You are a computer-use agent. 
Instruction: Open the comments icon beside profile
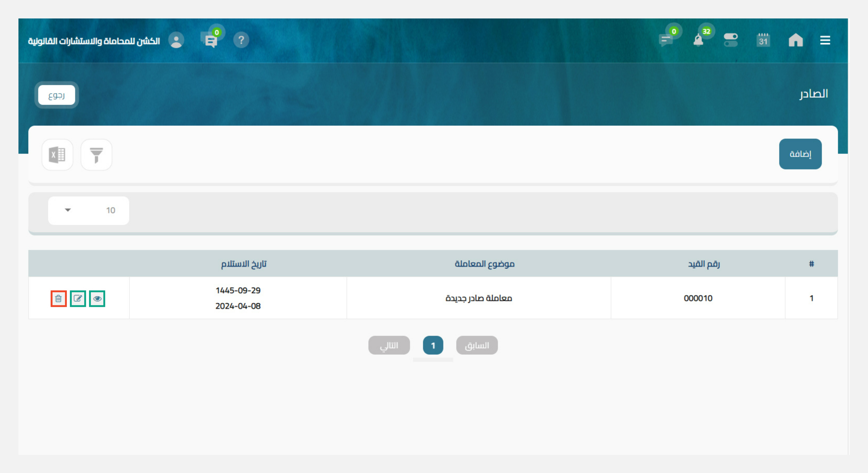pyautogui.click(x=211, y=41)
